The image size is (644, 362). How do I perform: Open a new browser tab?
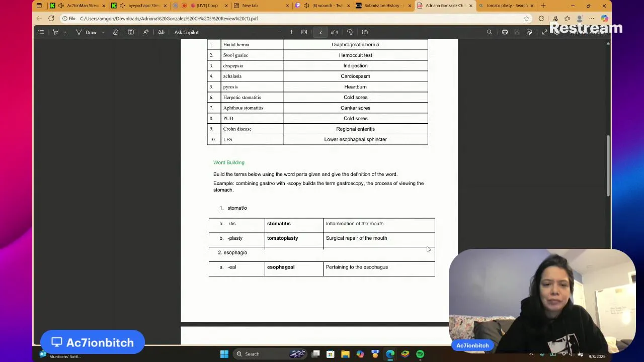point(543,6)
